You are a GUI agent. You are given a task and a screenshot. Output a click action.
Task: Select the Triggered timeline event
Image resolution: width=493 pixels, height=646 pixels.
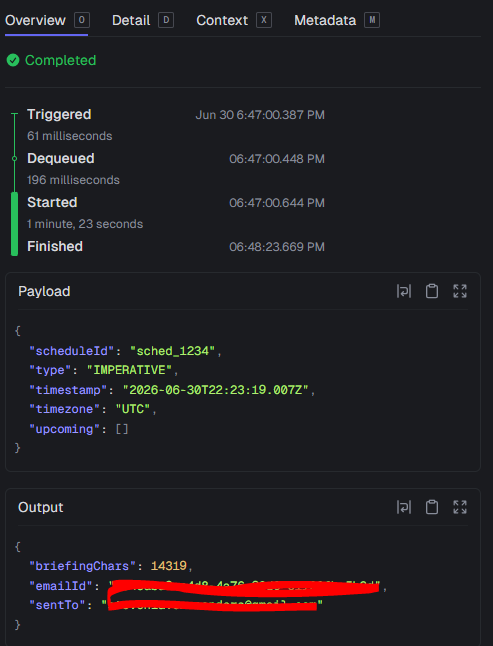tap(59, 115)
